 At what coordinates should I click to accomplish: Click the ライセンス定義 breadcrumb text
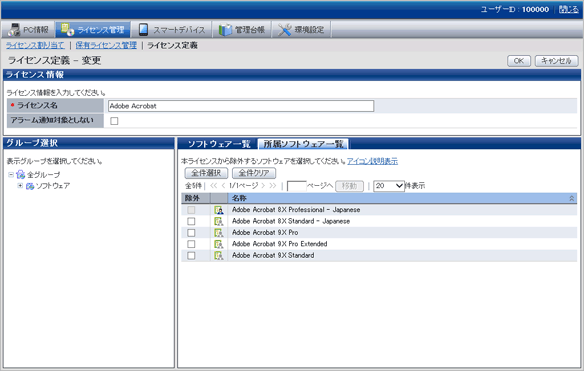tap(172, 45)
